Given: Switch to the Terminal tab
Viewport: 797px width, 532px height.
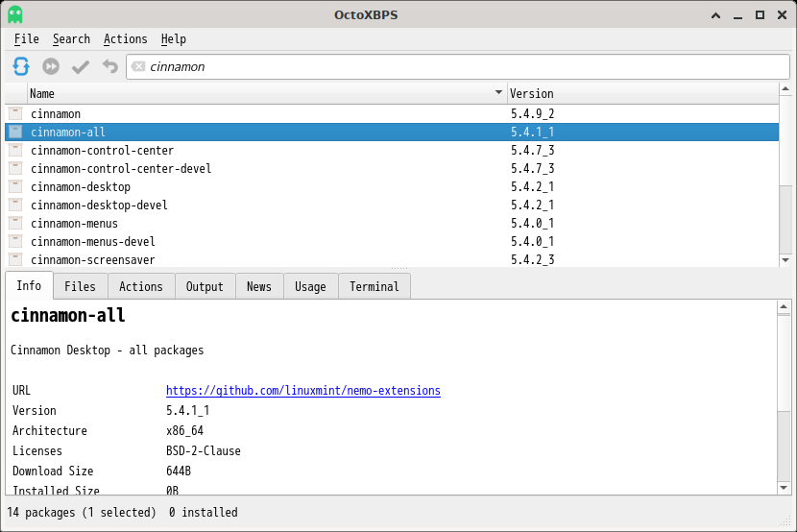Looking at the screenshot, I should pos(374,286).
